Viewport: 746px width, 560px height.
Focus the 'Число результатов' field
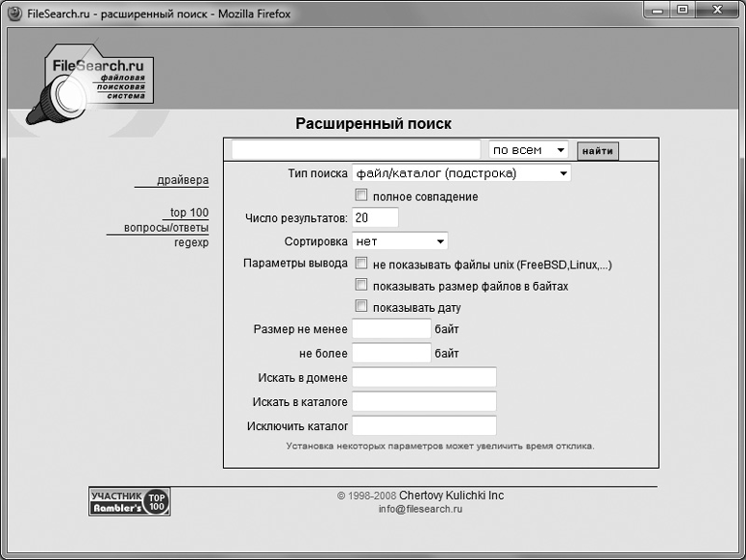(375, 218)
